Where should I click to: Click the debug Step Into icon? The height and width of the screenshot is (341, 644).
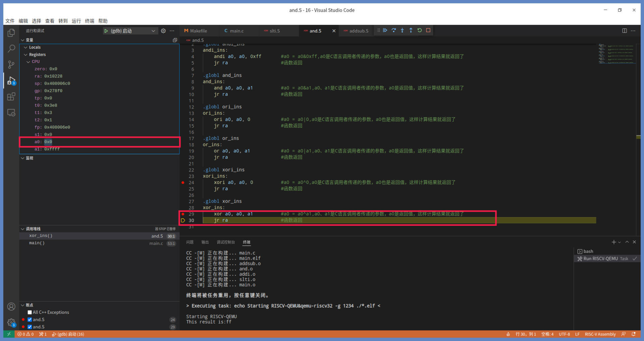[x=402, y=30]
